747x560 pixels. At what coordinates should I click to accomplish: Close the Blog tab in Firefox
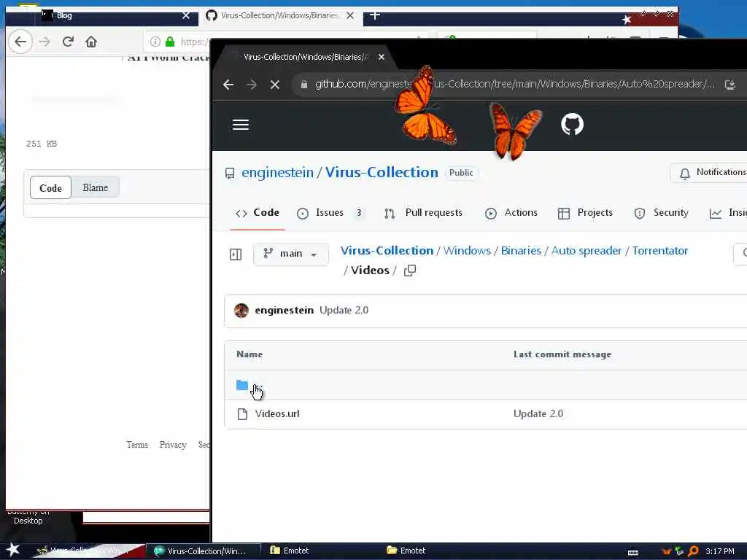tap(186, 15)
